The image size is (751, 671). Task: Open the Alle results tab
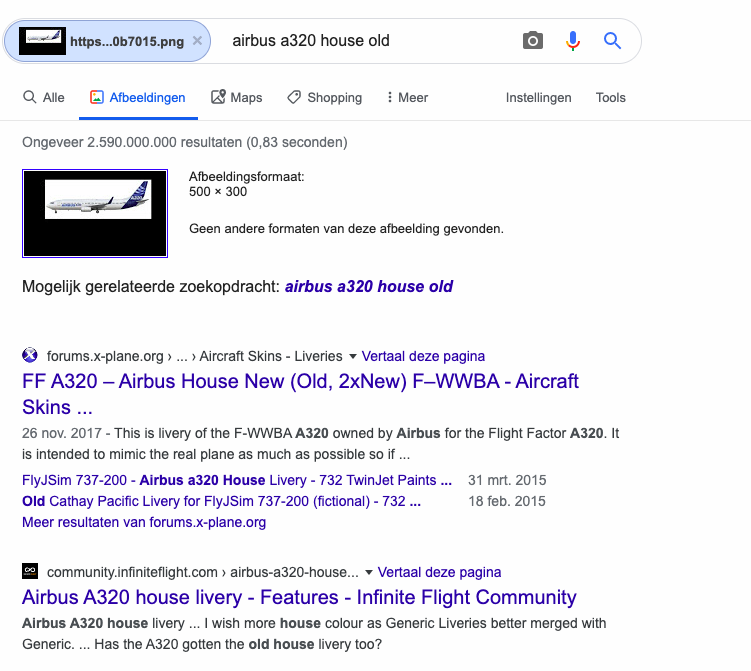pos(44,98)
